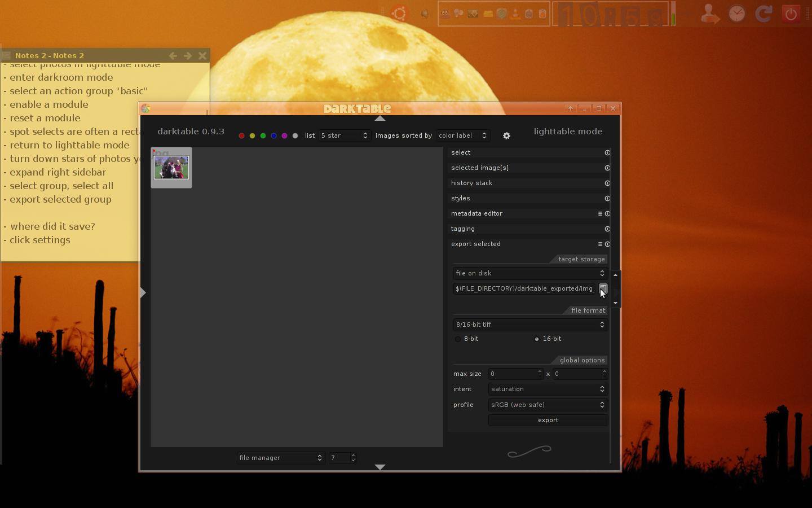
Task: Click the red power icon in top panel
Action: coord(791,14)
